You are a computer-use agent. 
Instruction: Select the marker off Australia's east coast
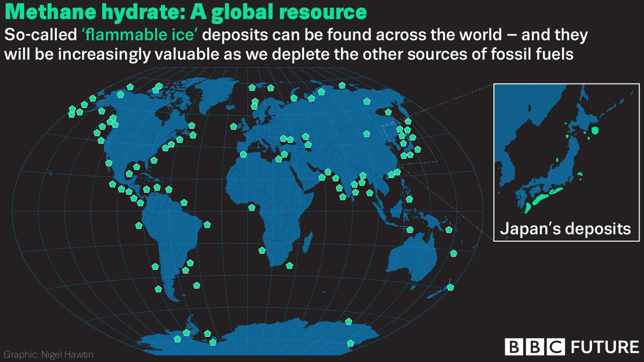pos(454,253)
